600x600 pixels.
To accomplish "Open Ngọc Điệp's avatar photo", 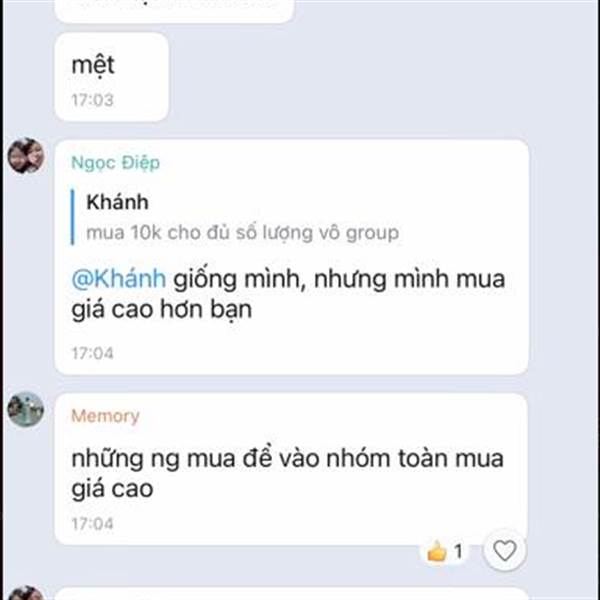I will pos(26,156).
